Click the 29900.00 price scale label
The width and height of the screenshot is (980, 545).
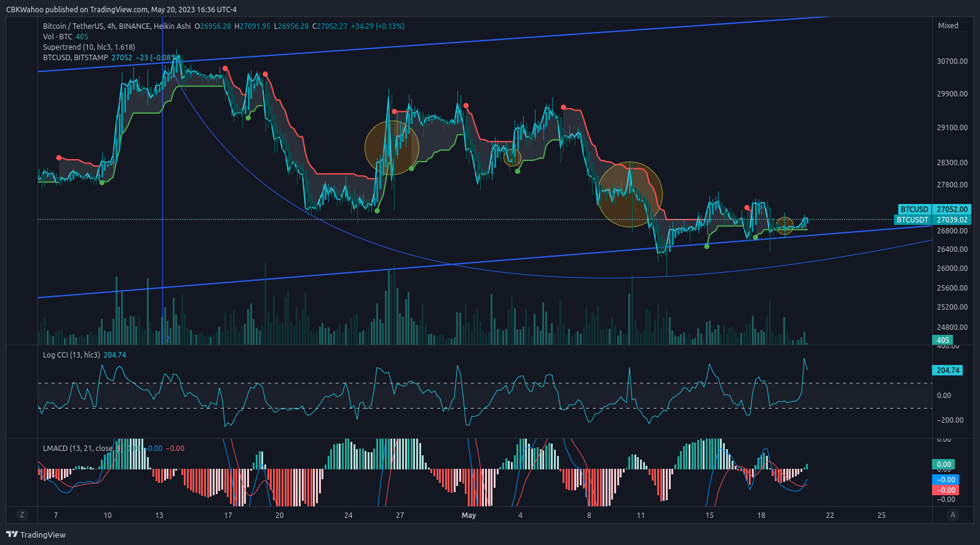coord(952,94)
